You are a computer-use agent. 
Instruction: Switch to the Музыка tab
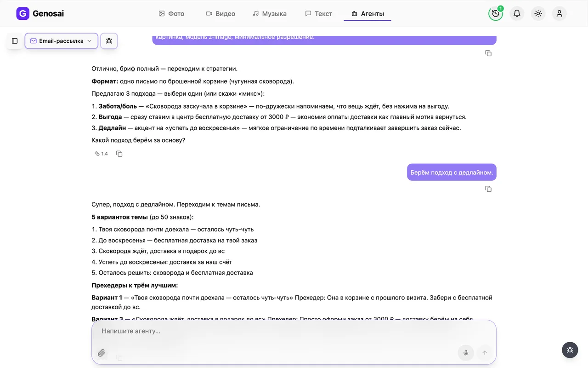tap(270, 14)
